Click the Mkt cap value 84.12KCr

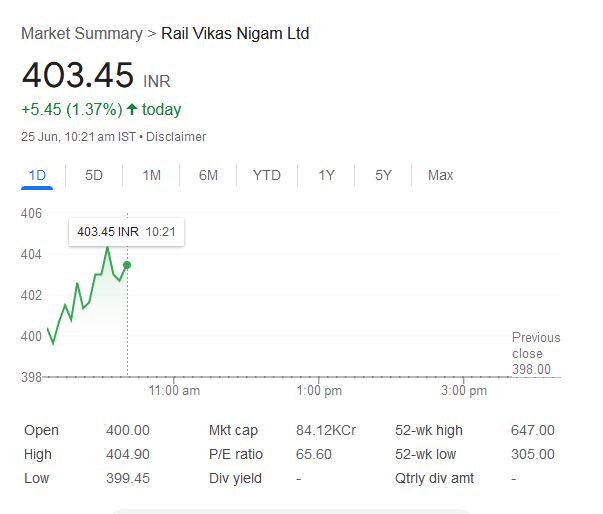325,430
